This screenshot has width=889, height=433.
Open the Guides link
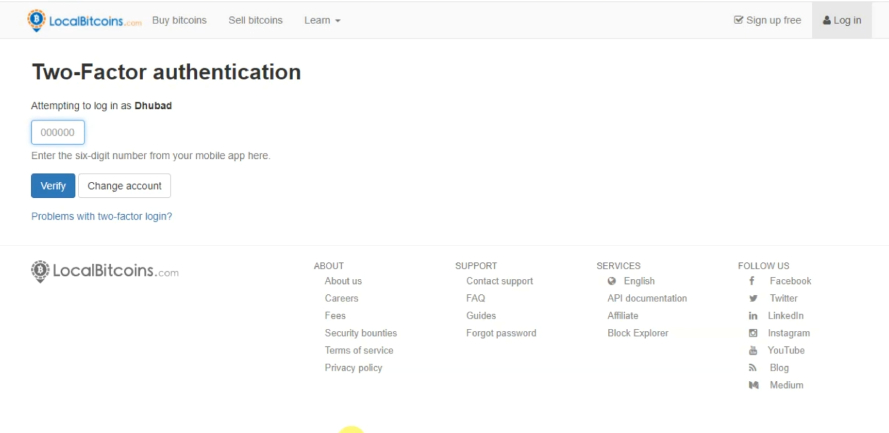tap(481, 316)
